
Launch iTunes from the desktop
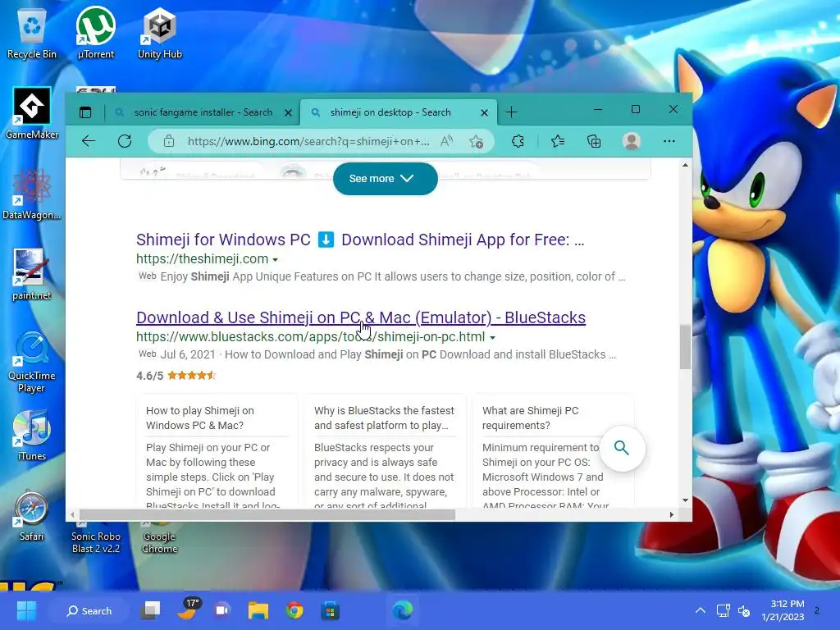pyautogui.click(x=32, y=436)
